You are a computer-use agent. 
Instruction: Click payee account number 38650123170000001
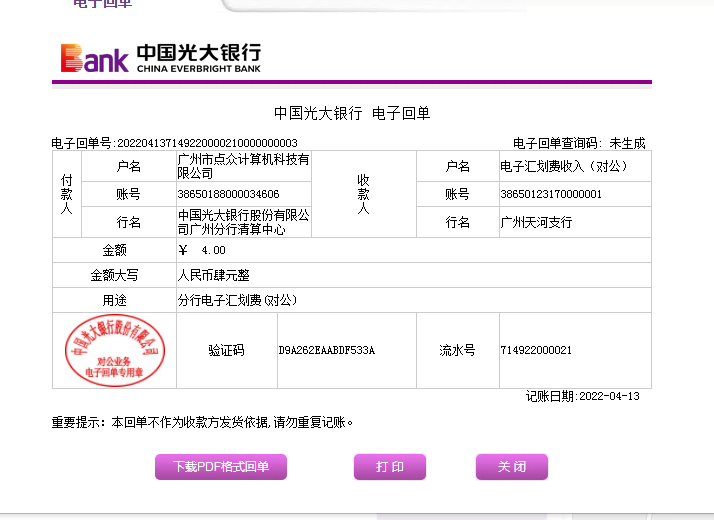(550, 194)
